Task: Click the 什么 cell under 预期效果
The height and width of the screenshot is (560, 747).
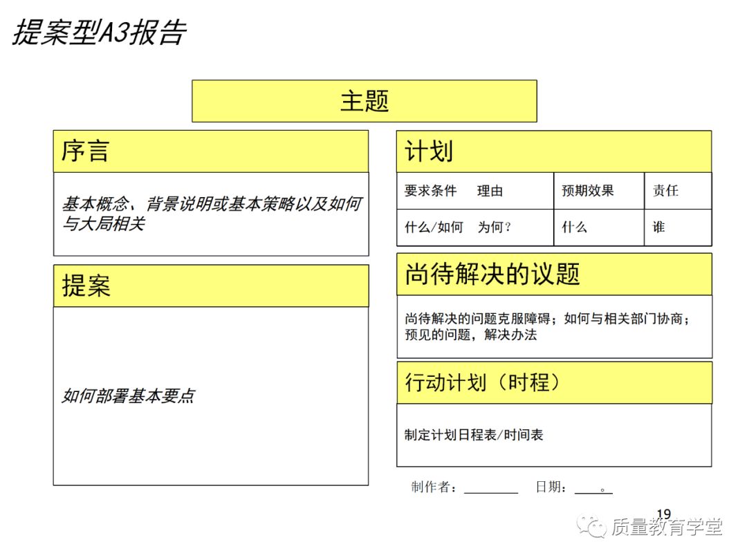Action: [x=599, y=227]
